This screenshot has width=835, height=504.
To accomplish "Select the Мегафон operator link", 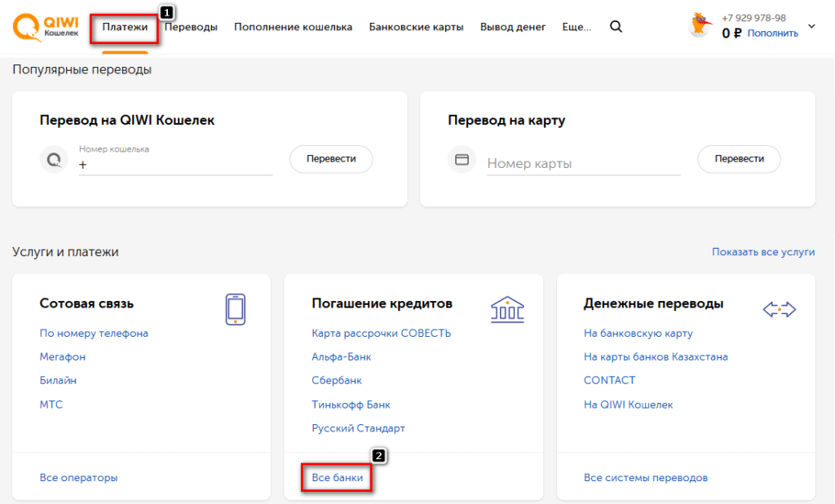I will [62, 357].
